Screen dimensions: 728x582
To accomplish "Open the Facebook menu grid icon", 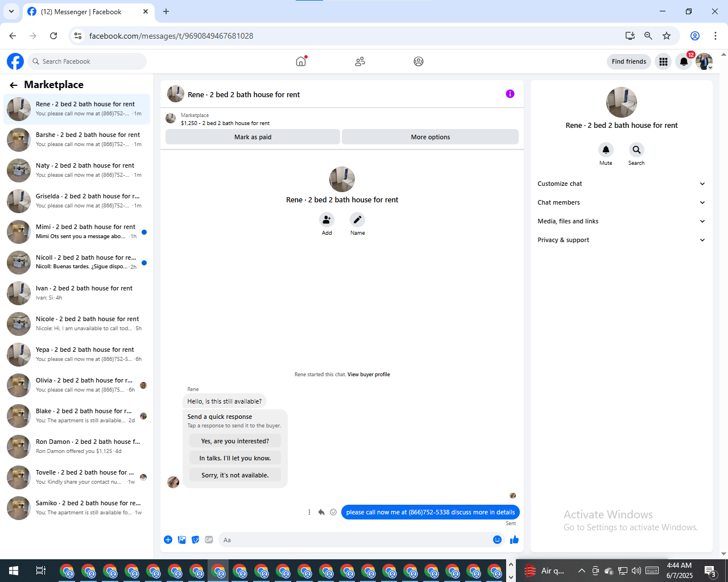I will (x=663, y=61).
